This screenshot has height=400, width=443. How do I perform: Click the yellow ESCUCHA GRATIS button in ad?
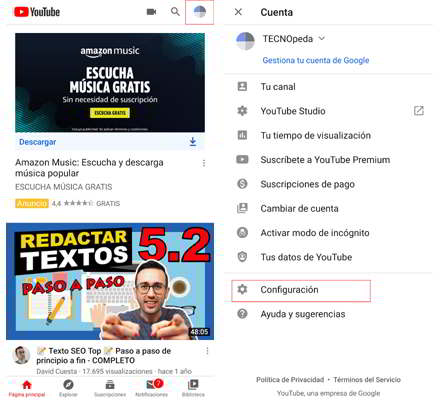(110, 113)
